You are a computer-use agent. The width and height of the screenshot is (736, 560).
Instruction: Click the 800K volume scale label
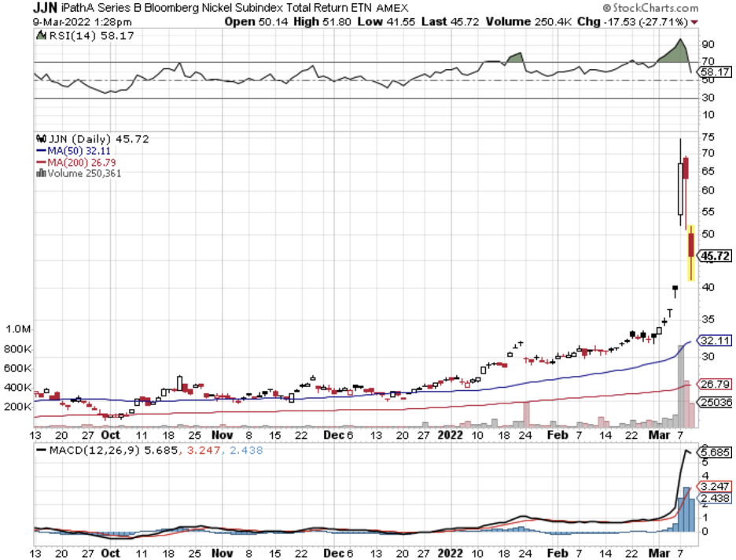point(18,348)
